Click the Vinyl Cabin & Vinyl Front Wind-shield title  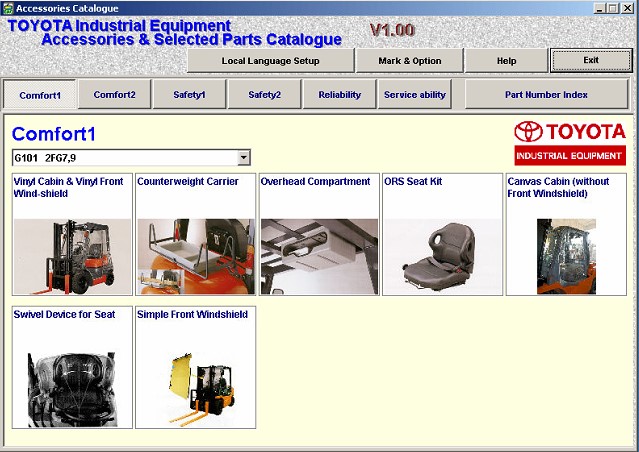click(68, 187)
